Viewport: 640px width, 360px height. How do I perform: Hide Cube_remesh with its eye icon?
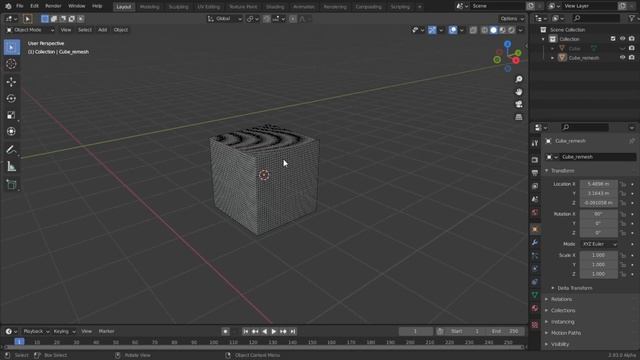(622, 58)
